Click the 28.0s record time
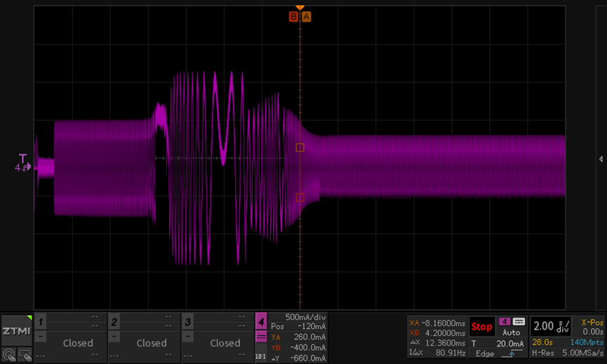Image resolution: width=607 pixels, height=364 pixels. tap(542, 342)
